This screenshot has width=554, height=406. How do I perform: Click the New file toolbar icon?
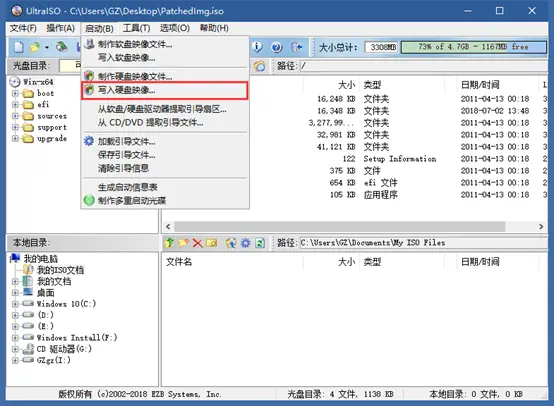pos(18,47)
